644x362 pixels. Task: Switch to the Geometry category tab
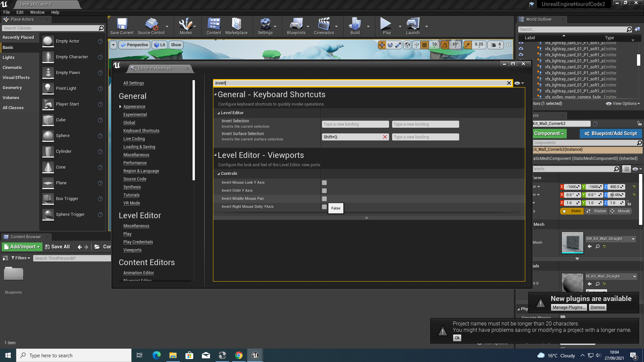click(12, 88)
